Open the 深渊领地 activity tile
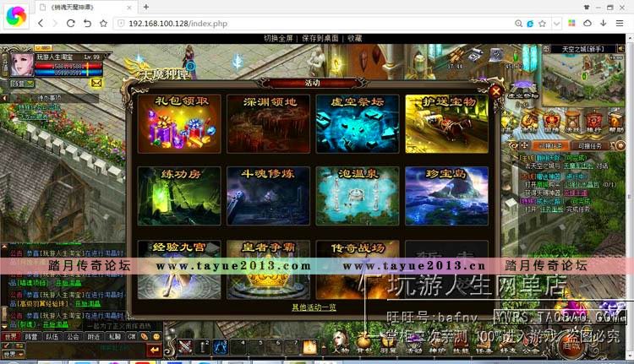 269,123
